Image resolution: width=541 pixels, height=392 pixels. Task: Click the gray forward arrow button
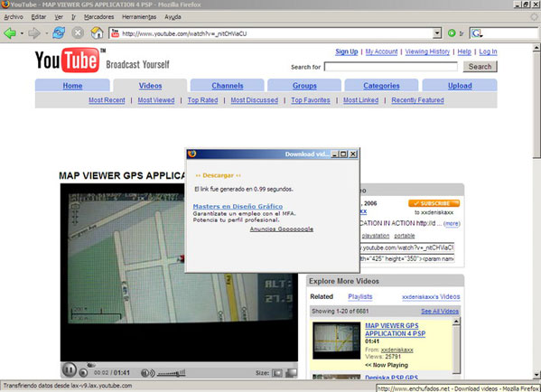33,33
